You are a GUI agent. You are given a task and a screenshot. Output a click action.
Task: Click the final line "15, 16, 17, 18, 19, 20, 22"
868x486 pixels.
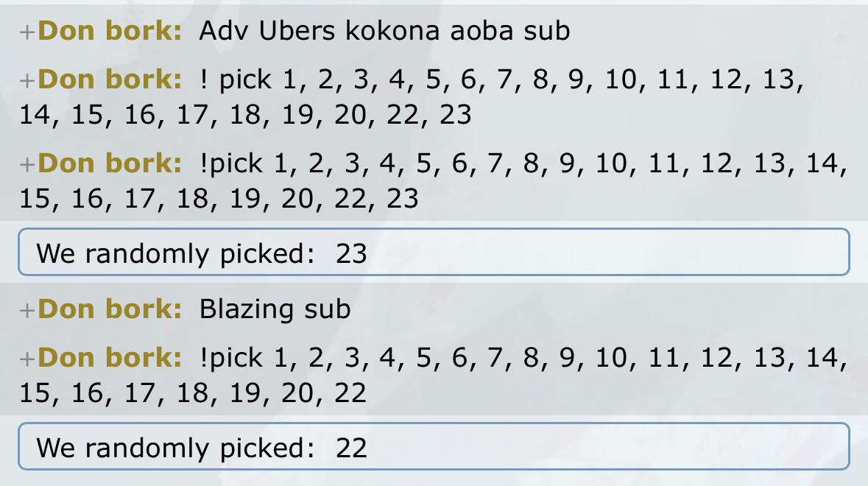click(193, 393)
